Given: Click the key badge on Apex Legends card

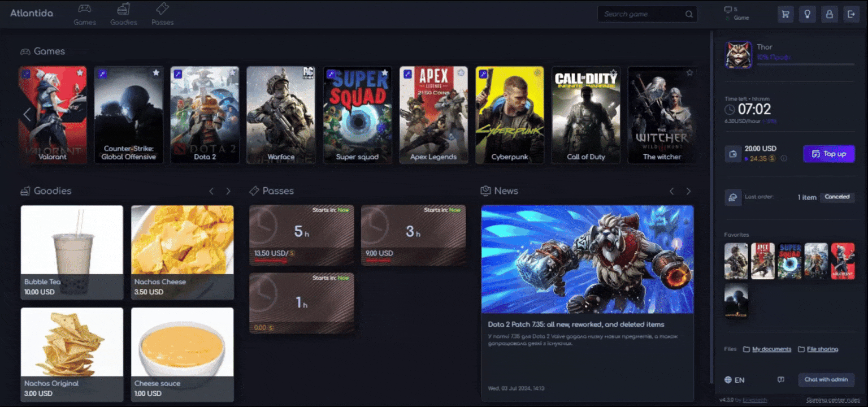Looking at the screenshot, I should tap(407, 74).
